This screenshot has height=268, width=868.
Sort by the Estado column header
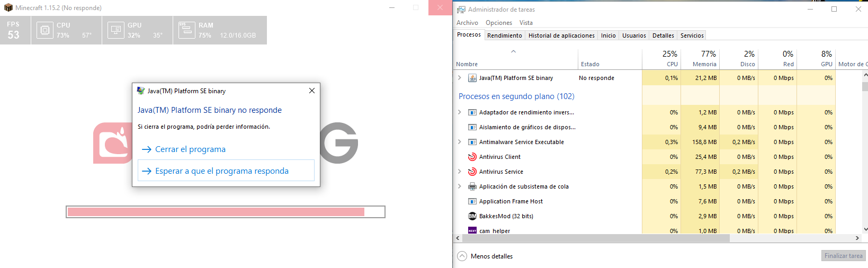pyautogui.click(x=610, y=59)
